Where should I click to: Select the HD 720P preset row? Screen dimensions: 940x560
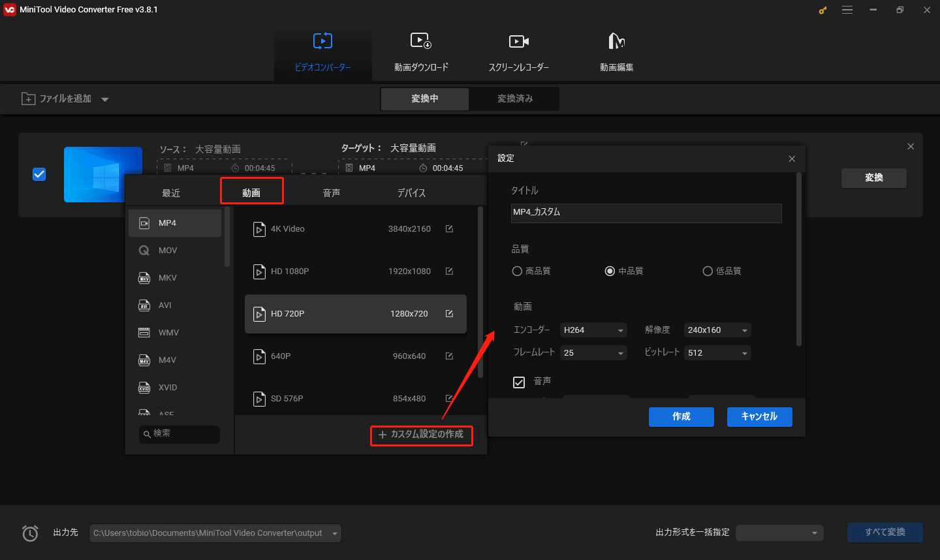(x=356, y=314)
